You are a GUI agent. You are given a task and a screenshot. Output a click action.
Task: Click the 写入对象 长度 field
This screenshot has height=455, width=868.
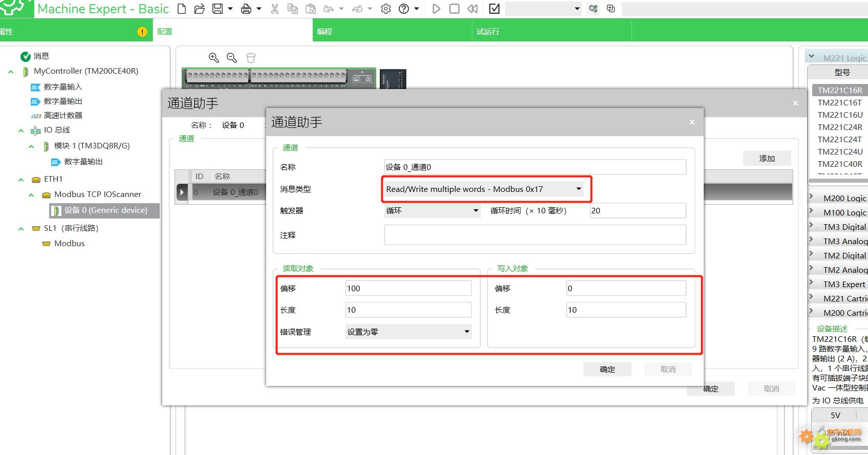(626, 310)
